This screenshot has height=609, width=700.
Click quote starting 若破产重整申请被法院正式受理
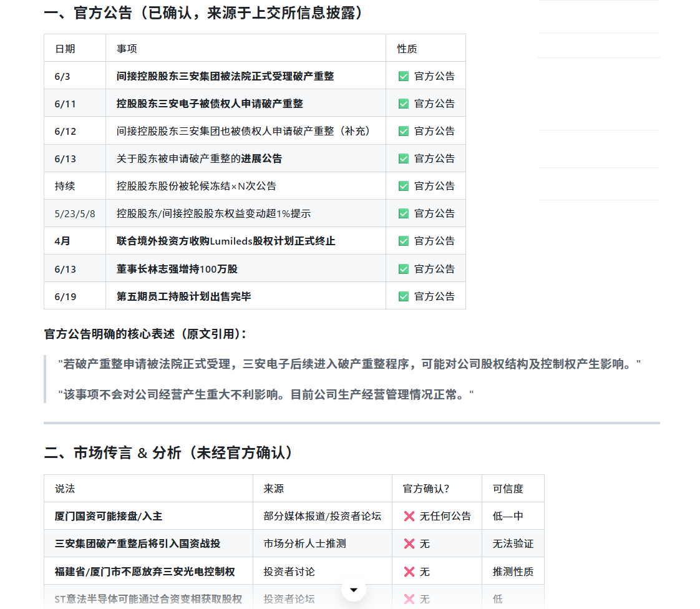pyautogui.click(x=349, y=364)
